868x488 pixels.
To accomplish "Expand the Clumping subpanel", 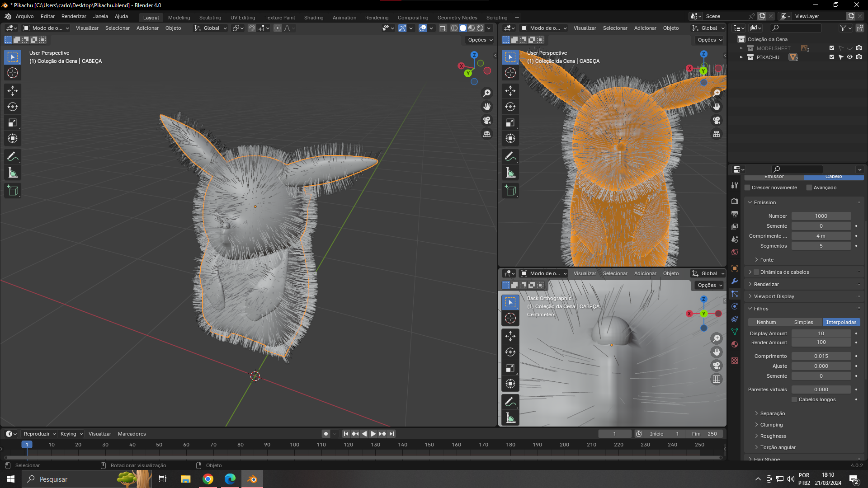I will [771, 425].
